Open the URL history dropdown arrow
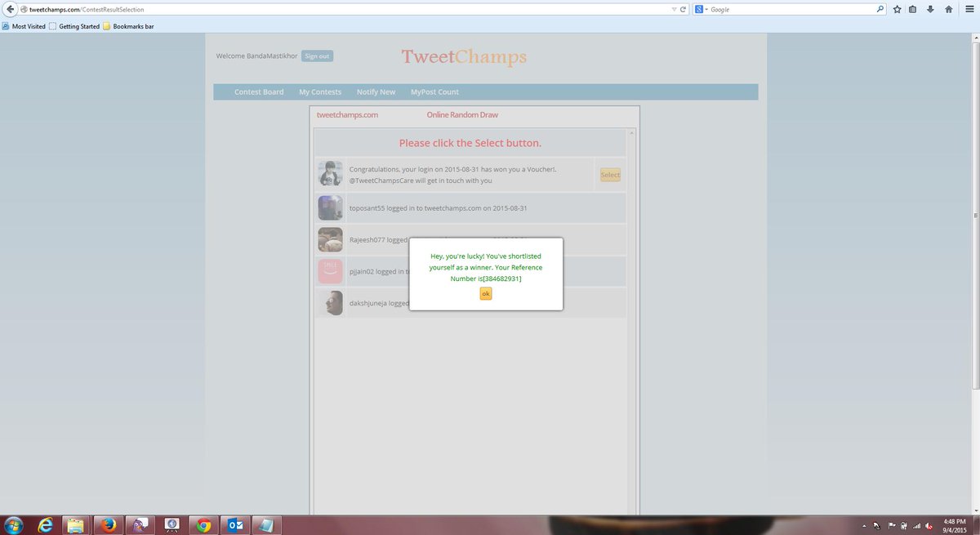The height and width of the screenshot is (535, 980). (674, 10)
